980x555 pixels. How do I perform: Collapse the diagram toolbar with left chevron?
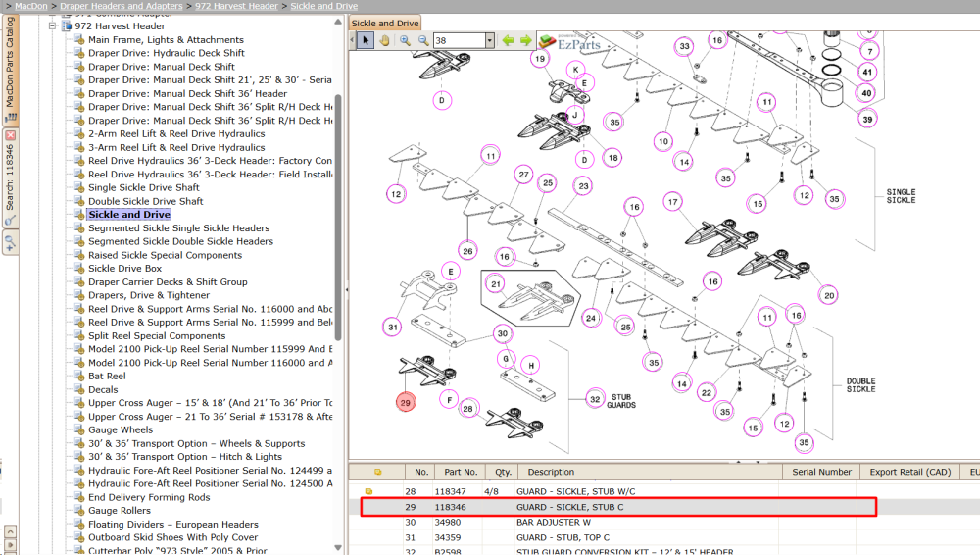[x=353, y=40]
